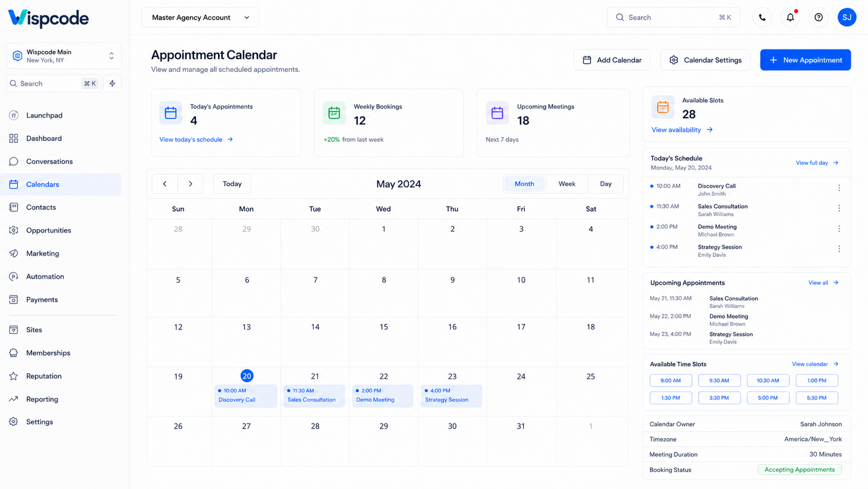Screen dimensions: 868x489
Task: Jump to Today in calendar
Action: pyautogui.click(x=232, y=184)
